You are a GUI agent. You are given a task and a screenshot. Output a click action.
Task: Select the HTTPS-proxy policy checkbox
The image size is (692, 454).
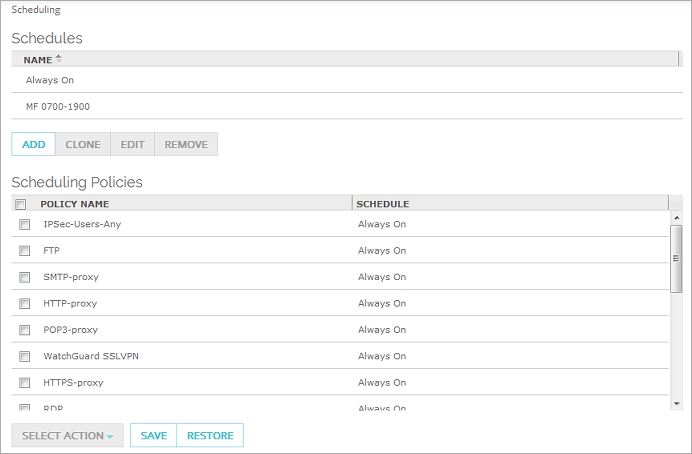(x=25, y=383)
